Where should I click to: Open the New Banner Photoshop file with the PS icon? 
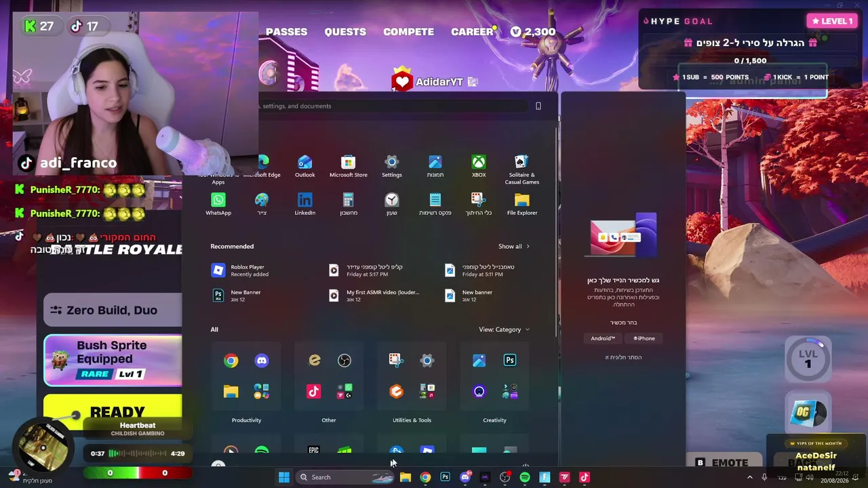[x=236, y=296]
